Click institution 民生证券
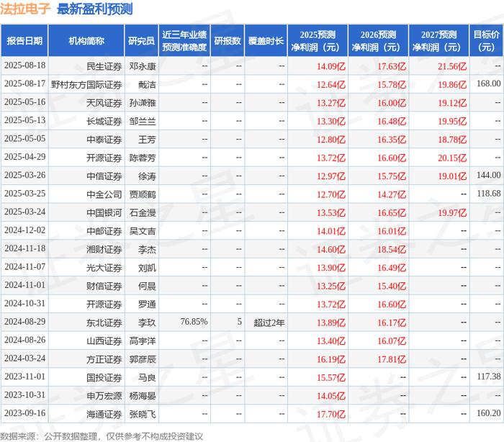Viewport: 504px width, 442px height. coord(104,66)
